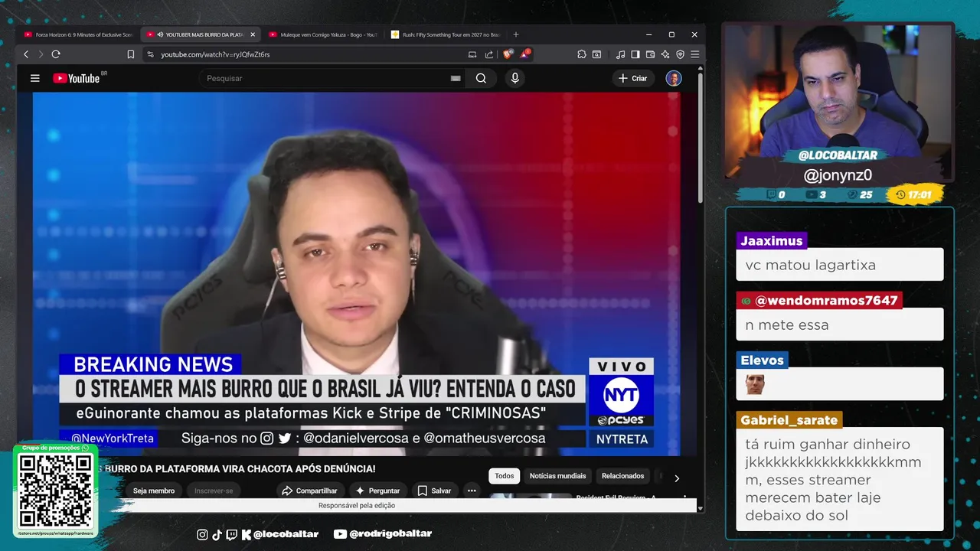Reload the page with the refresh icon
Image resolution: width=980 pixels, height=551 pixels.
coord(56,54)
